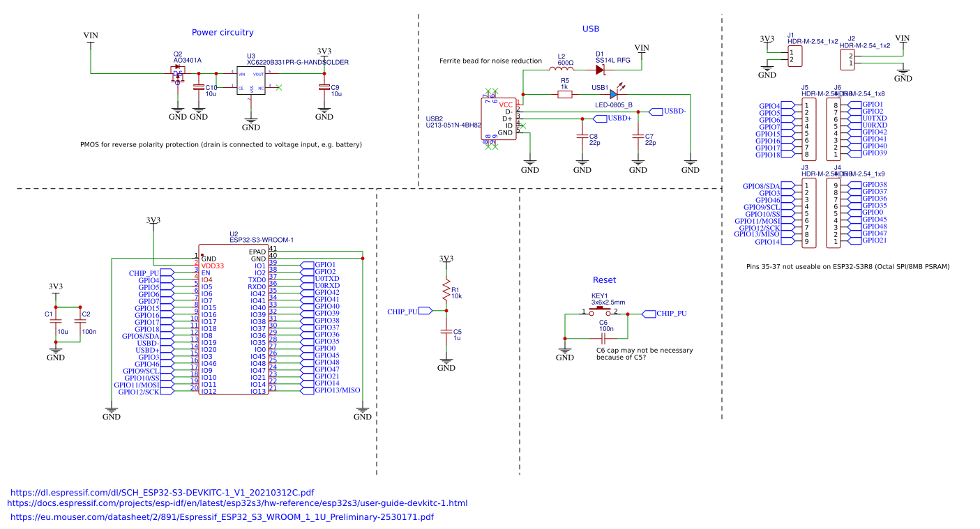
Task: Select 'Ferrite bead for noise reduction' note
Action: coord(490,61)
